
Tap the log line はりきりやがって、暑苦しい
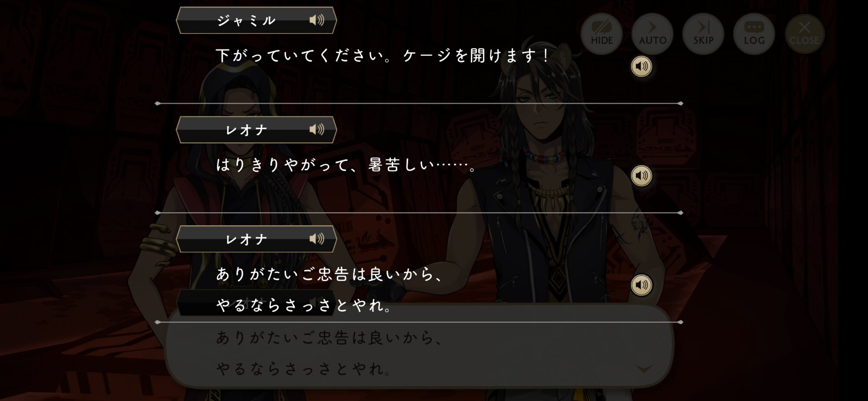coord(346,165)
